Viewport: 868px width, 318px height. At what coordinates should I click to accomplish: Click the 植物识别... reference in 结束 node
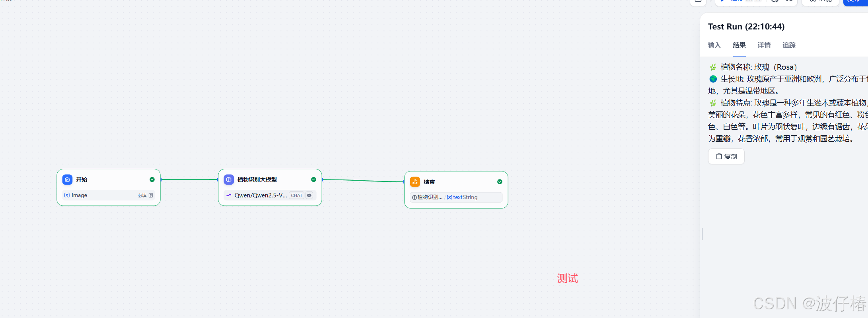click(x=430, y=197)
